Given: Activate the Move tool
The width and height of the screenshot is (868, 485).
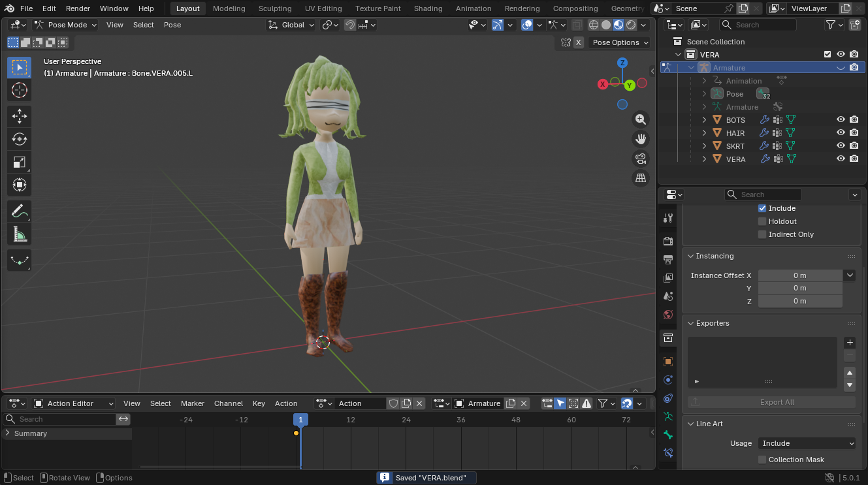Looking at the screenshot, I should pos(20,117).
